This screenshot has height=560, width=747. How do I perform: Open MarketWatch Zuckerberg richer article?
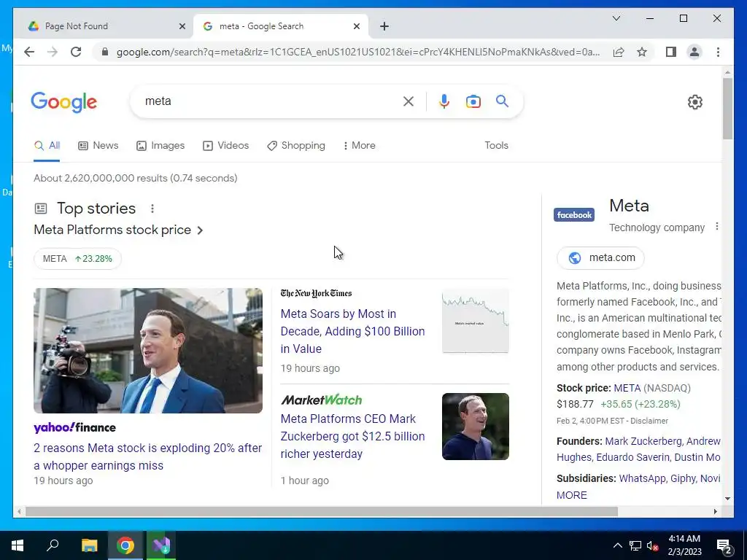pos(352,436)
